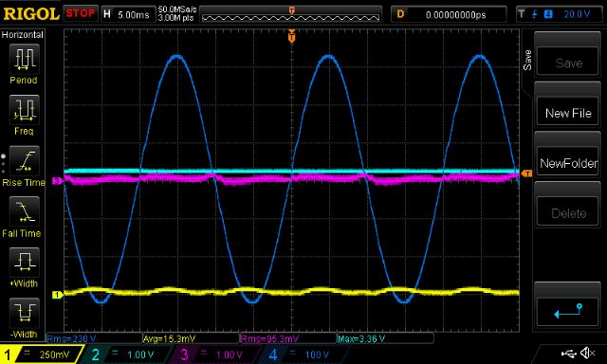Image resolution: width=607 pixels, height=364 pixels.
Task: Select the Period measurement icon
Action: pos(24,59)
